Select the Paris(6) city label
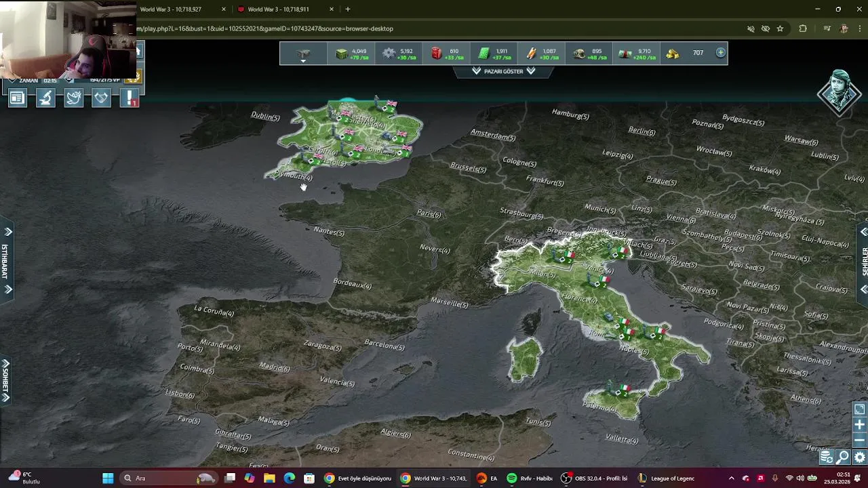Image resolution: width=868 pixels, height=488 pixels. pos(429,214)
